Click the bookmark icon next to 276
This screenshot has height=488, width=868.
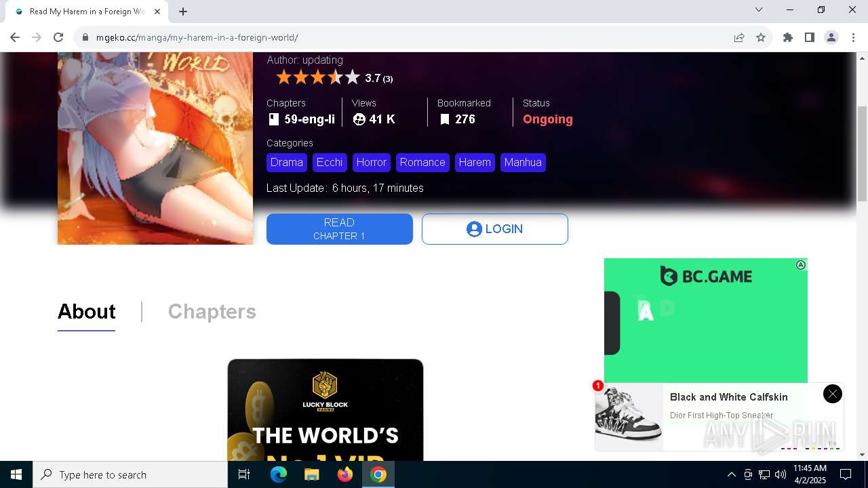[445, 119]
